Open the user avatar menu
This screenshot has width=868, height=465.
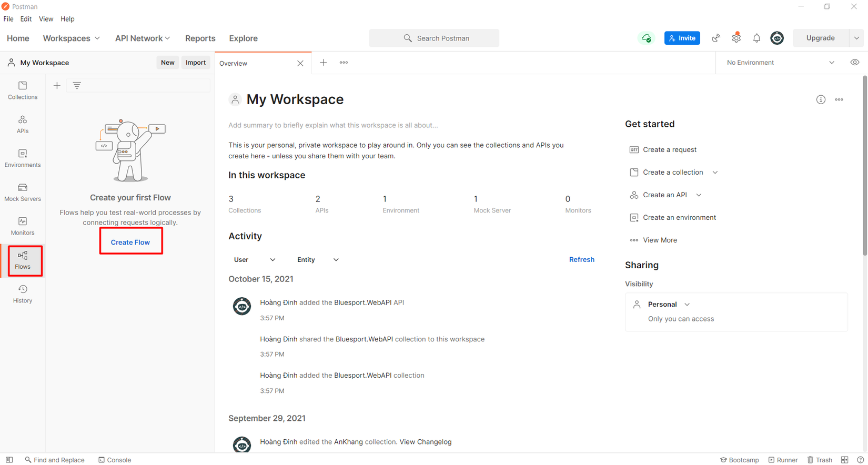click(x=777, y=38)
